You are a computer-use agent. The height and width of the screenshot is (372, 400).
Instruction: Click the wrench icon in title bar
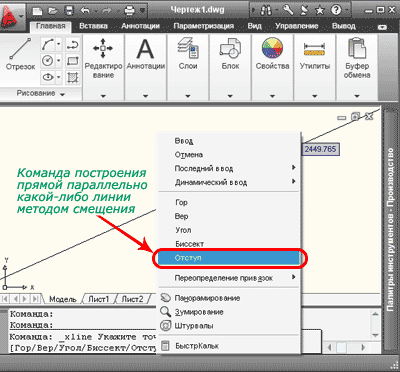pyautogui.click(x=288, y=10)
